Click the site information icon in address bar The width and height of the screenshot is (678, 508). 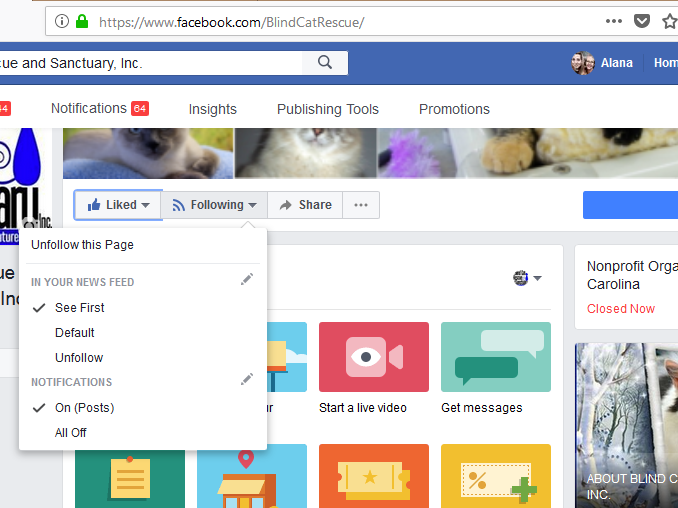[62, 21]
